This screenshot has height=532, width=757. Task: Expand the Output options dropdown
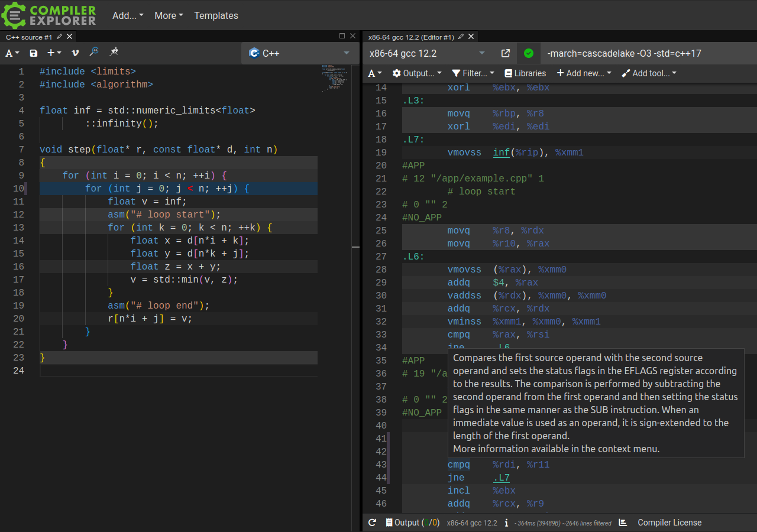417,73
